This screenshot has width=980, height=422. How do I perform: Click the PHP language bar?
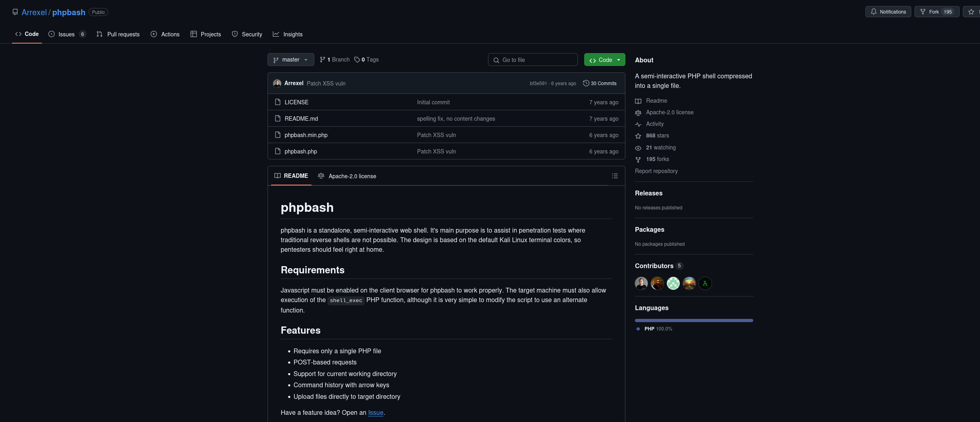coord(694,320)
